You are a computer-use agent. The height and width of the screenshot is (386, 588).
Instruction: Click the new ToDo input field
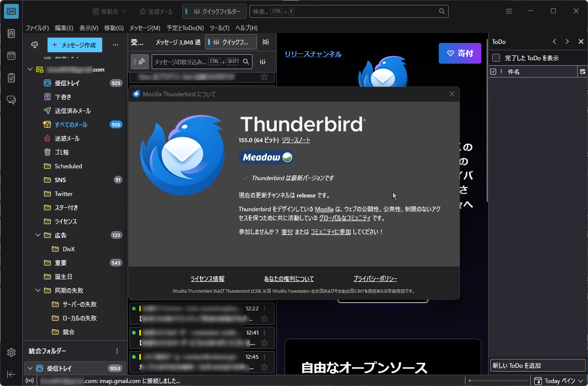[538, 365]
